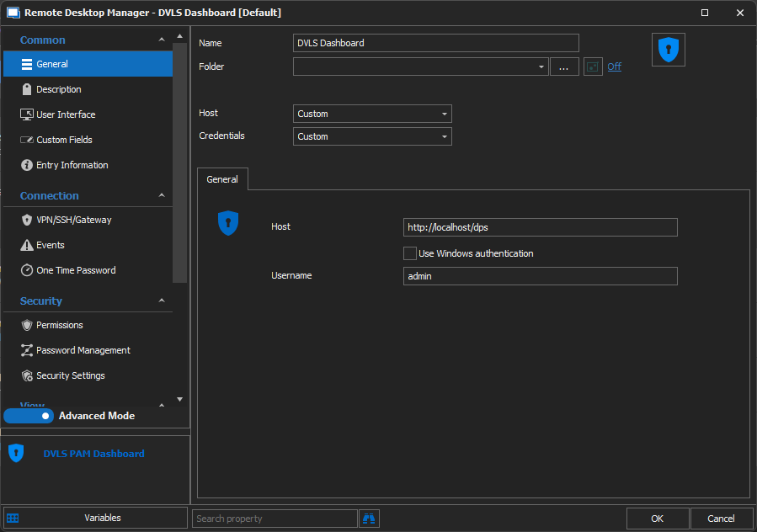Expand the Folder dropdown list
The height and width of the screenshot is (532, 757).
tap(541, 66)
